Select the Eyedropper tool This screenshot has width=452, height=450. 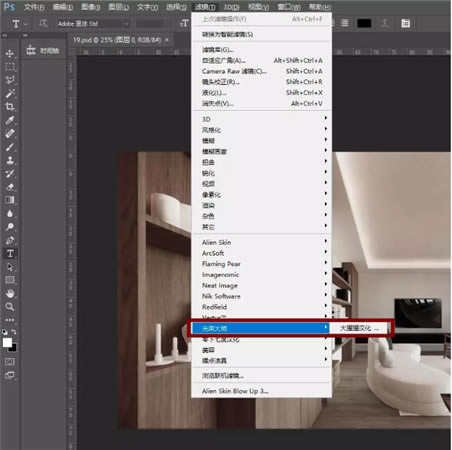10,120
